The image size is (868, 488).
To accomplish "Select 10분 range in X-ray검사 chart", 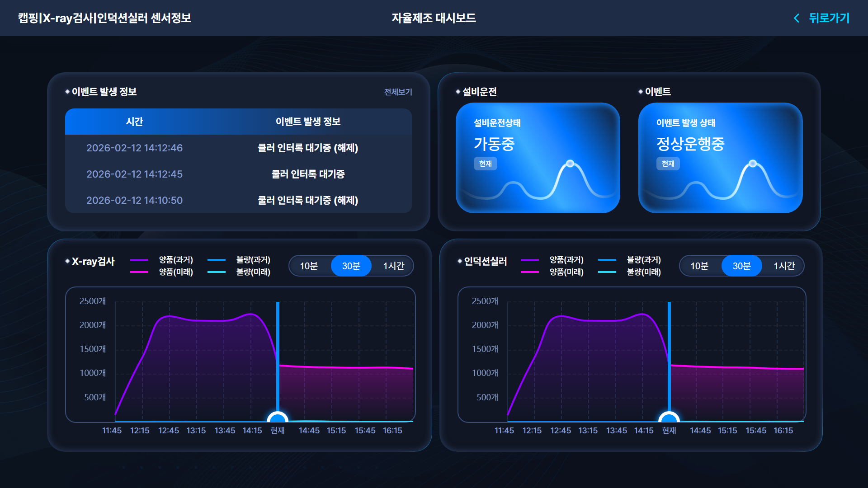I will click(309, 266).
